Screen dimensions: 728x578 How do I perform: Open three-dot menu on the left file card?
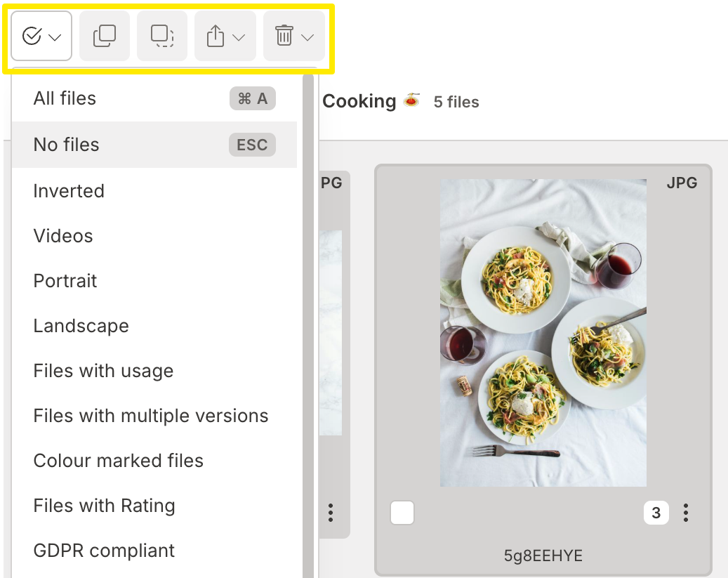(331, 513)
